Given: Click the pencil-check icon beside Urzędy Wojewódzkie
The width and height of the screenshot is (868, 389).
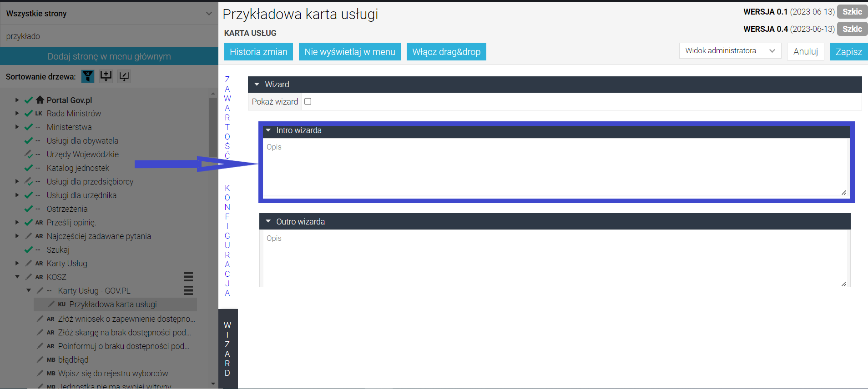Looking at the screenshot, I should 29,155.
